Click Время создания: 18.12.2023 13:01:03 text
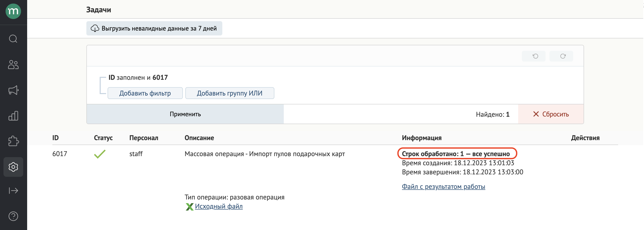Screen dimensions: 644x230 [x=458, y=163]
